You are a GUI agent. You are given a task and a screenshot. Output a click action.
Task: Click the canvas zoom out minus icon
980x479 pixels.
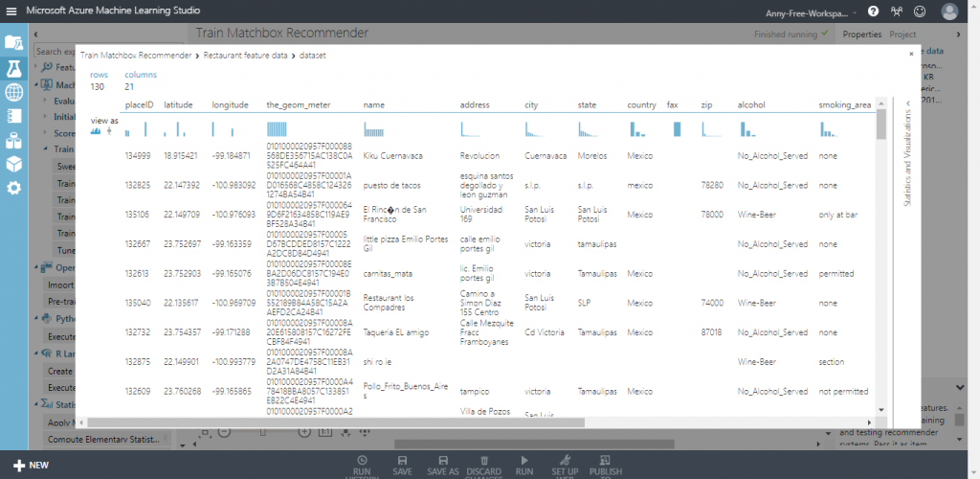tap(225, 432)
